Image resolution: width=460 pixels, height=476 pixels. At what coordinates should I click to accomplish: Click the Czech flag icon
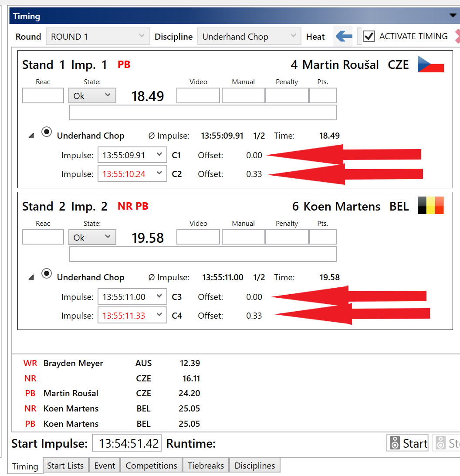[430, 64]
